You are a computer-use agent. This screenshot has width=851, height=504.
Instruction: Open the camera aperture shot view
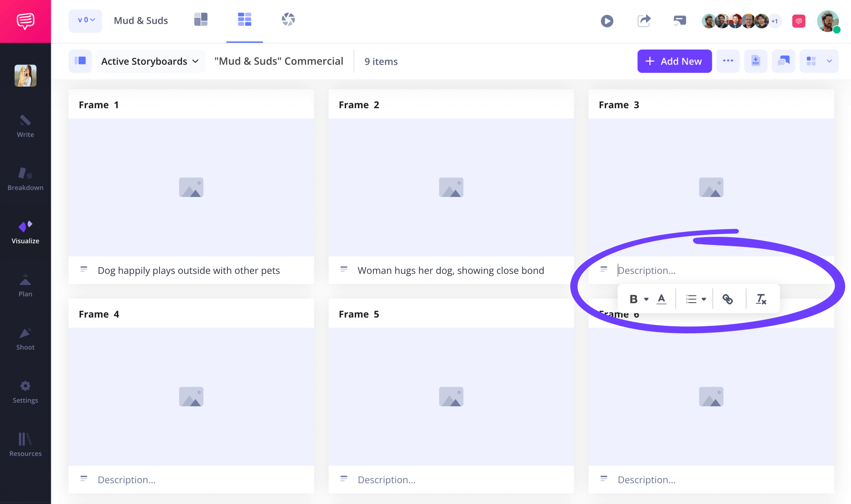pos(288,19)
